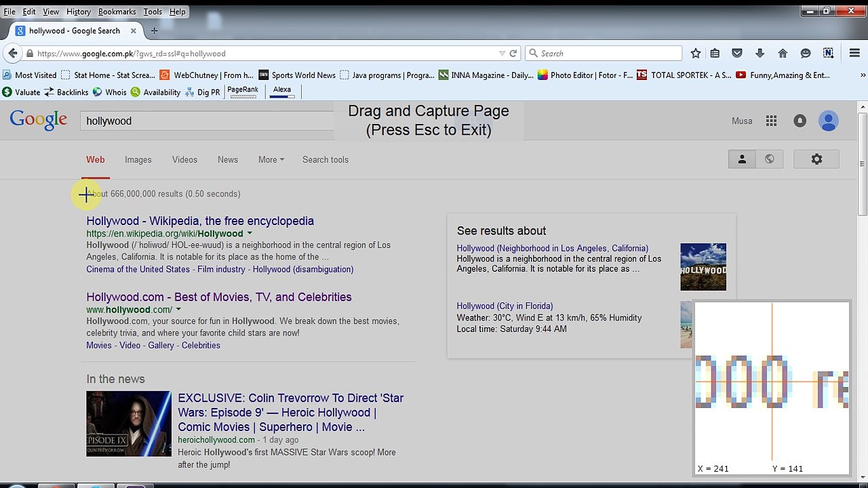Screen dimensions: 868x488
Task: Expand the More search options dropdown
Action: (x=271, y=160)
